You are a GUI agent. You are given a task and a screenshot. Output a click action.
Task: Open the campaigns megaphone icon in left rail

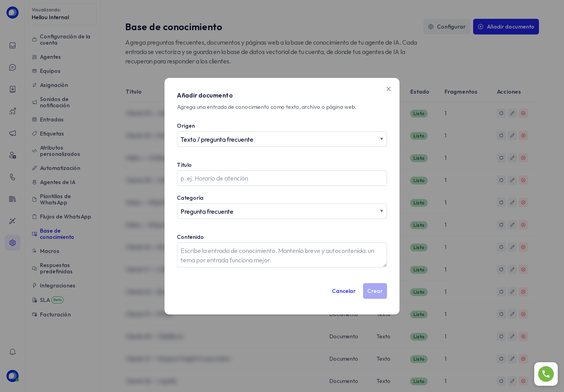click(x=13, y=133)
